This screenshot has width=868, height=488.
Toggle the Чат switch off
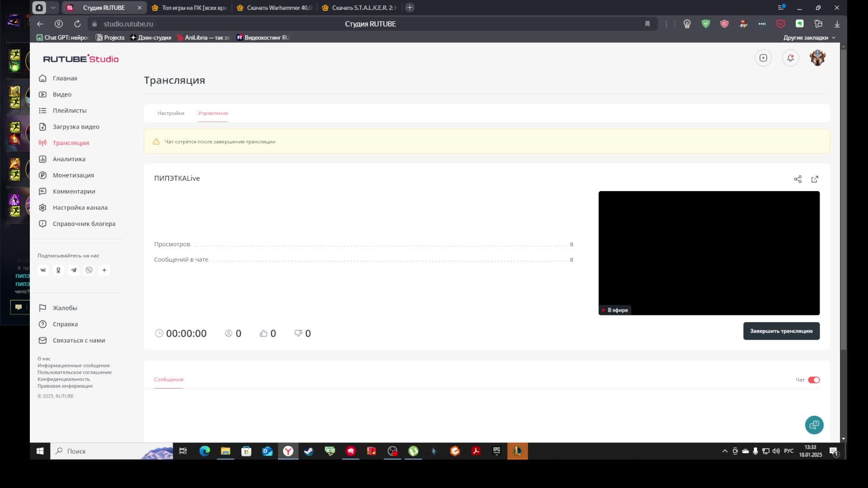(x=814, y=380)
